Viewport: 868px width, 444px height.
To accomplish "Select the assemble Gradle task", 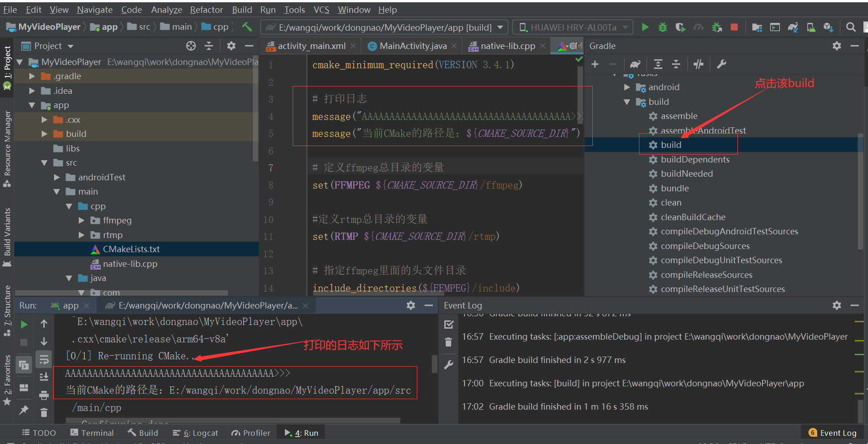I will (x=679, y=116).
